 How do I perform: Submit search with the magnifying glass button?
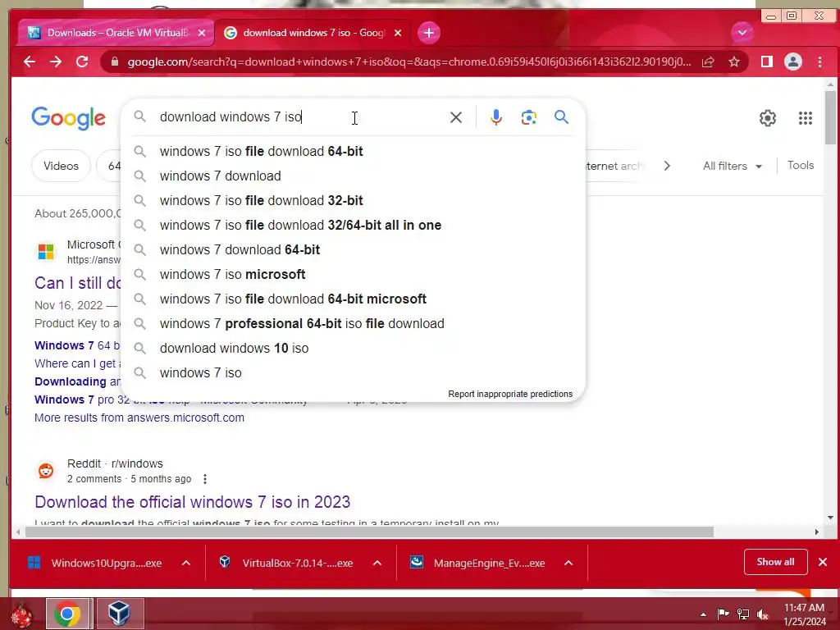[x=561, y=116]
